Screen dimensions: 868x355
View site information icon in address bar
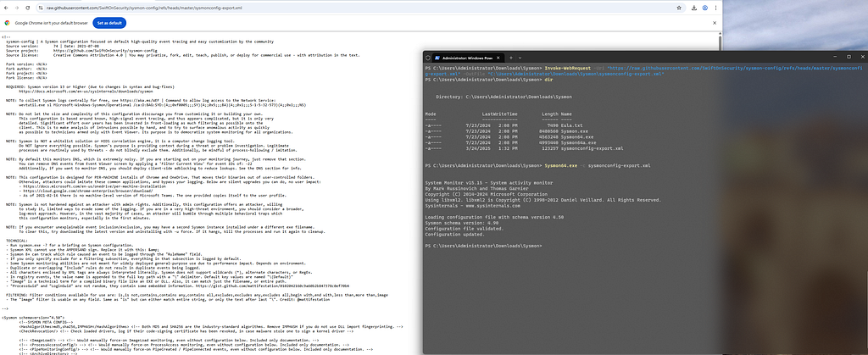pyautogui.click(x=41, y=8)
